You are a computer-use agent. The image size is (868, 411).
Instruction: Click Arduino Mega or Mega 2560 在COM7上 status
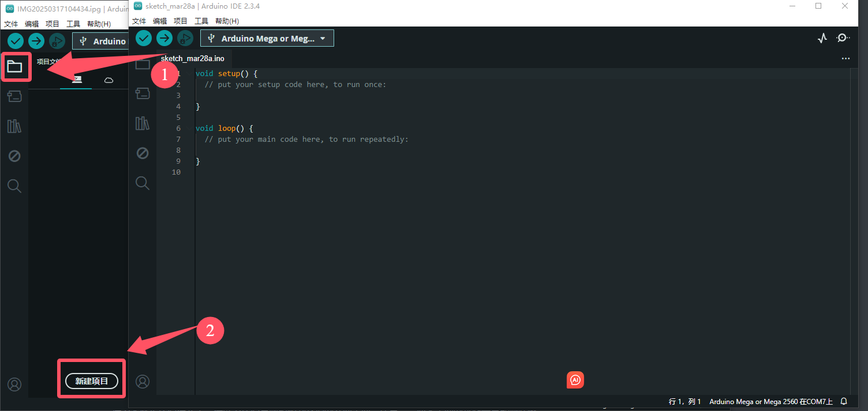click(x=770, y=401)
